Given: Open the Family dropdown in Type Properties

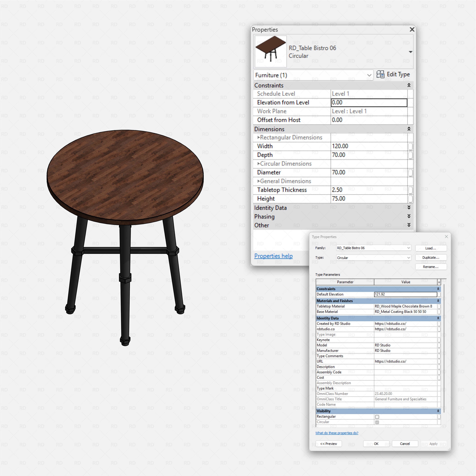Looking at the screenshot, I should point(374,248).
